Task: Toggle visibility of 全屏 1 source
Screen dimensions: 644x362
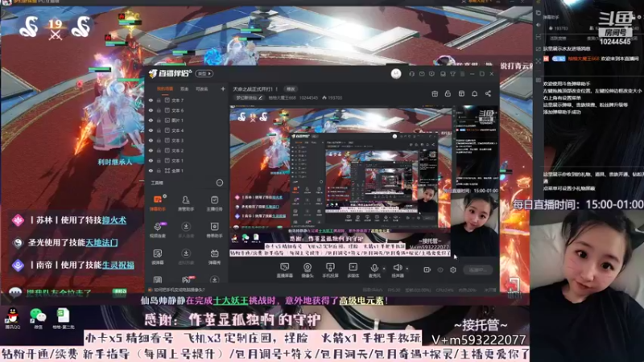Action: (x=151, y=171)
